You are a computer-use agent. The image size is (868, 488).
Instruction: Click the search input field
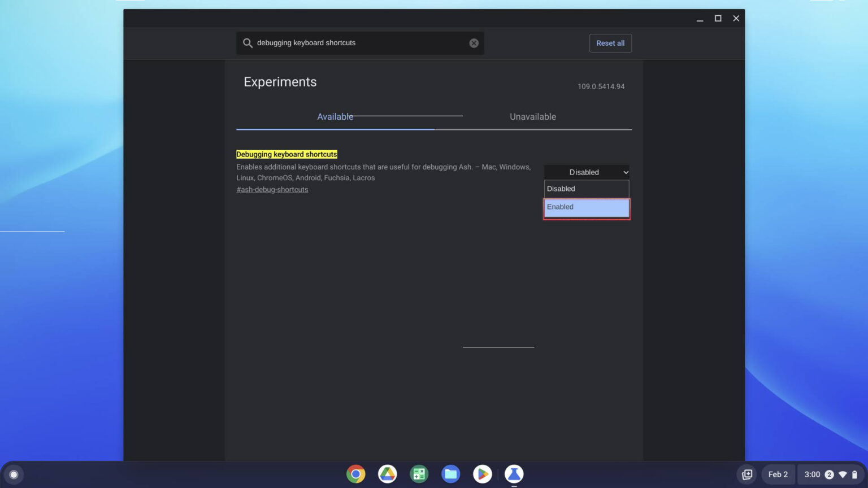click(x=362, y=42)
